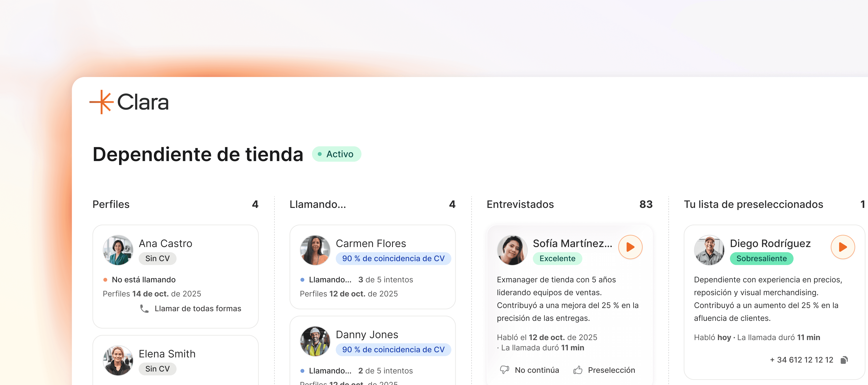Select the Entrevistados column header
Screen dimensions: 868x385
pyautogui.click(x=520, y=204)
